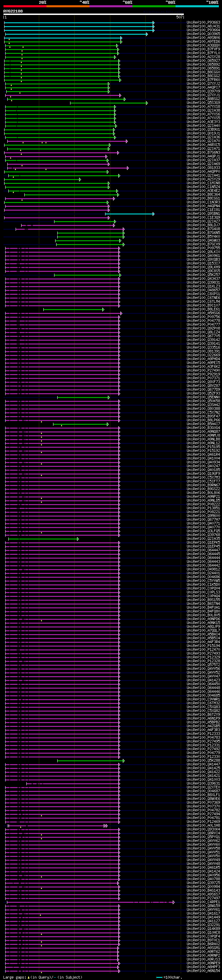Open hit UniRef100_Q5ENN0

(x=203, y=397)
